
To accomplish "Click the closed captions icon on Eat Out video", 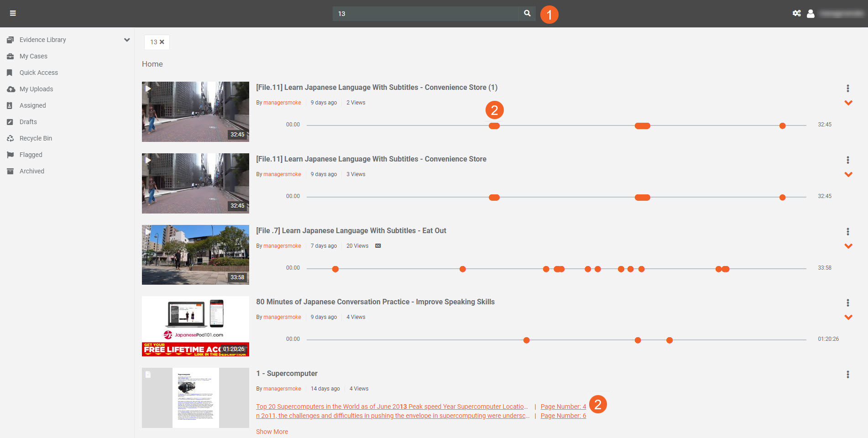I will coord(378,246).
